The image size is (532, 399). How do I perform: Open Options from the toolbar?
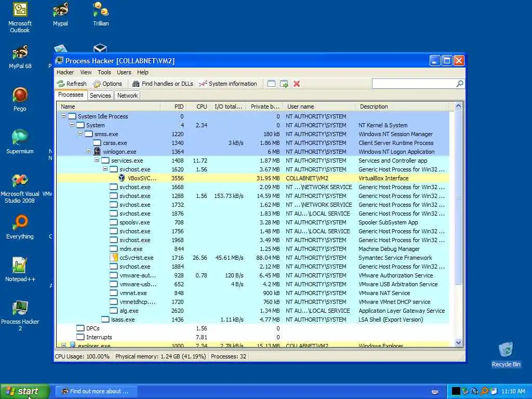pos(107,84)
